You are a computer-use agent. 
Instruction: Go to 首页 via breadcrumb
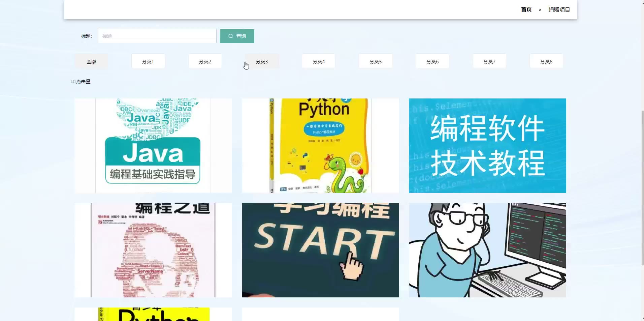tap(526, 10)
